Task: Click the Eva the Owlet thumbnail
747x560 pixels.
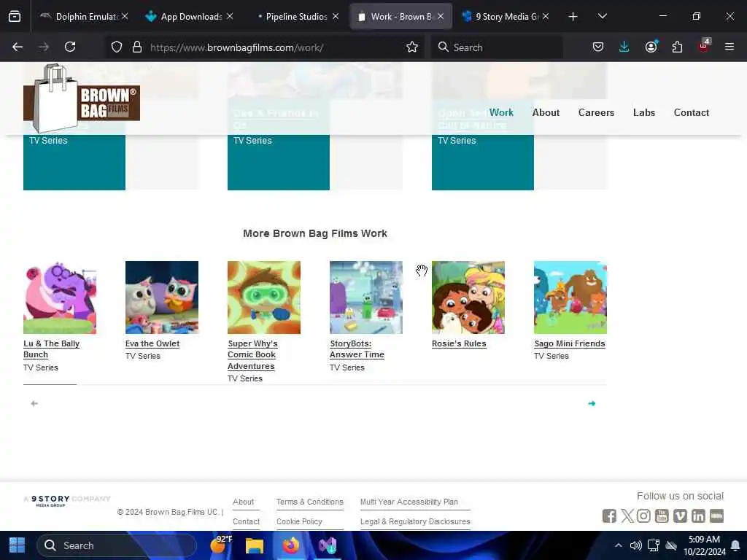Action: (x=162, y=297)
